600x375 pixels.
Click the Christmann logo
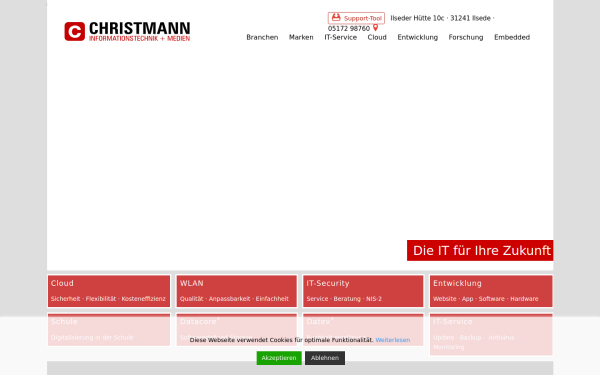[127, 31]
